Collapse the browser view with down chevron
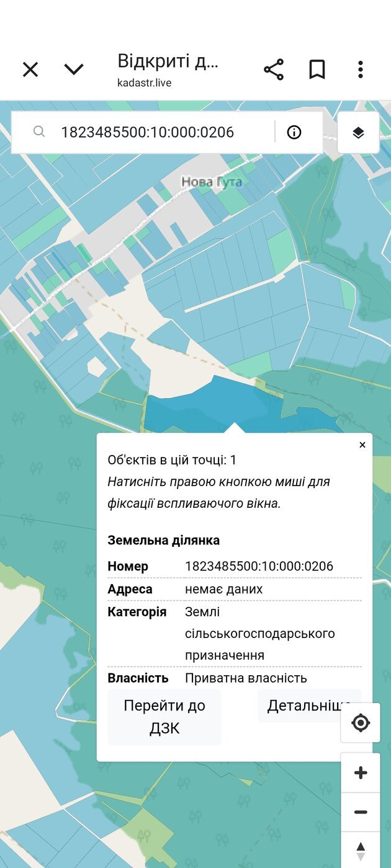 click(74, 69)
